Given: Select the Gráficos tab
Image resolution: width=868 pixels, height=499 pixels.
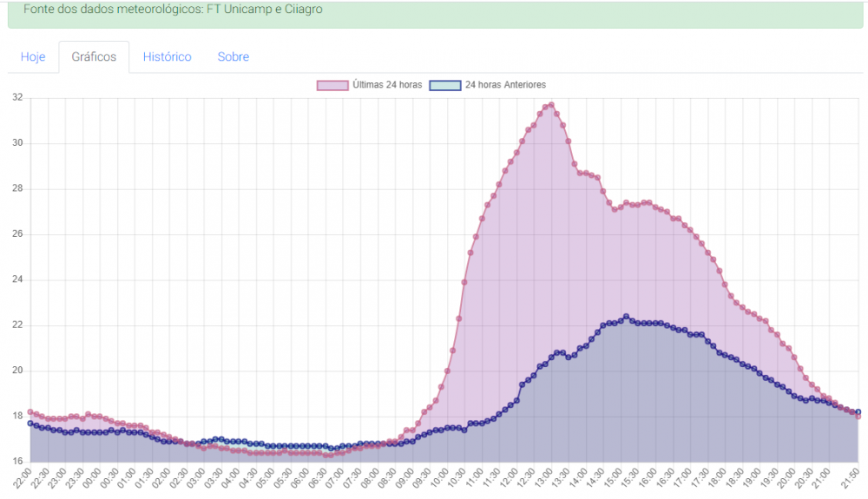Looking at the screenshot, I should [94, 57].
